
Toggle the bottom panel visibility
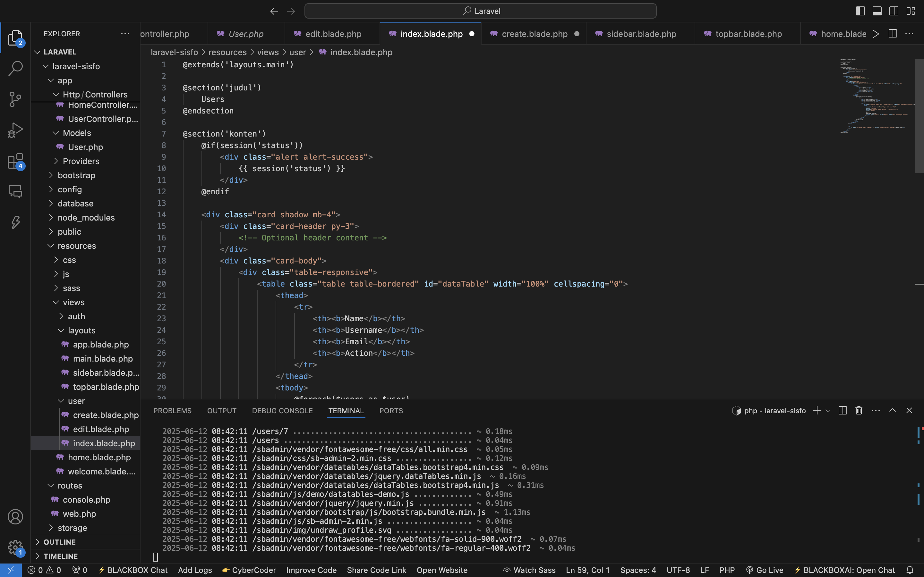coord(877,11)
